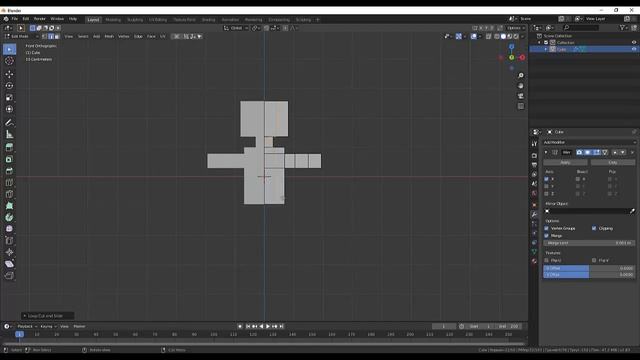Open the File menu
The image size is (640, 360).
click(15, 19)
